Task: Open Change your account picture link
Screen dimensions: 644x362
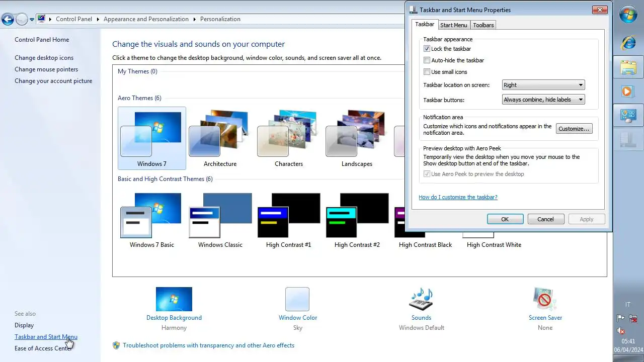Action: 53,81
